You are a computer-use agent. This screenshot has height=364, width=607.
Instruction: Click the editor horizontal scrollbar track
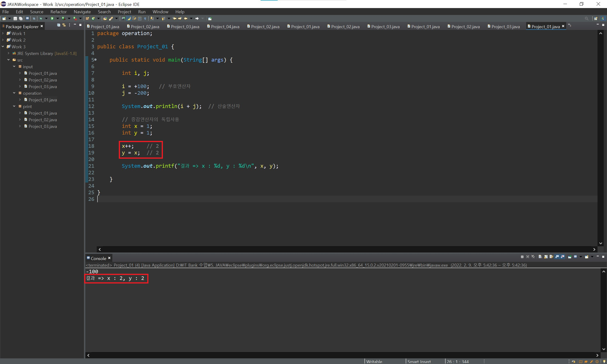(344, 249)
